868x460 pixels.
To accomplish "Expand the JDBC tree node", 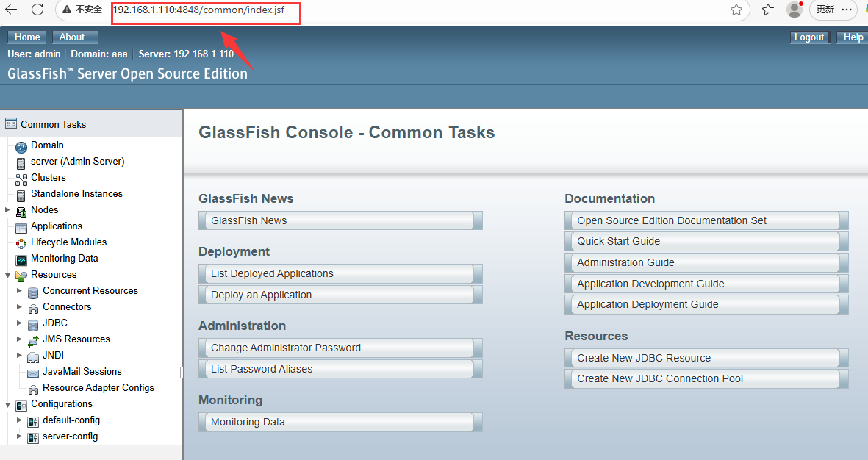I will pyautogui.click(x=19, y=323).
